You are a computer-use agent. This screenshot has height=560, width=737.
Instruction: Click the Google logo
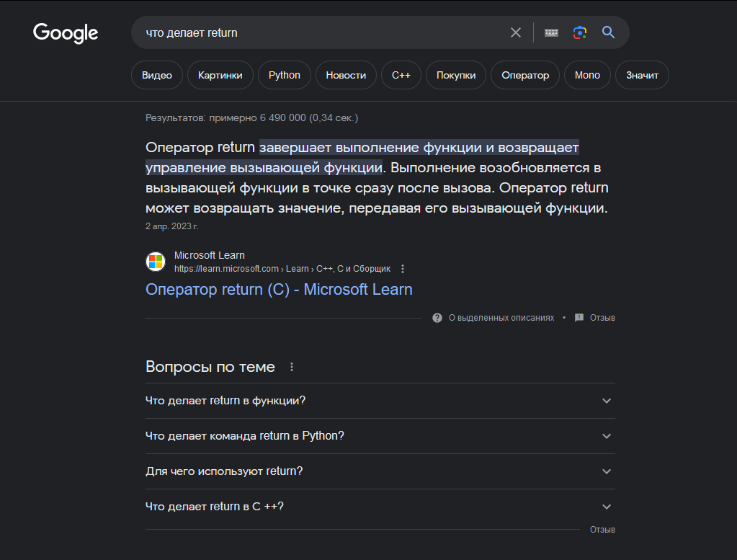pos(66,33)
